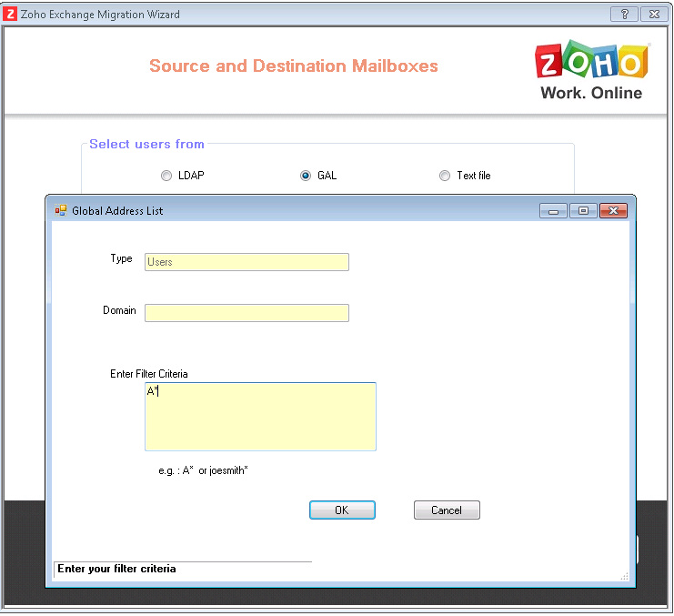Click the dialog resize grip corner
The height and width of the screenshot is (616, 674).
coord(625,577)
